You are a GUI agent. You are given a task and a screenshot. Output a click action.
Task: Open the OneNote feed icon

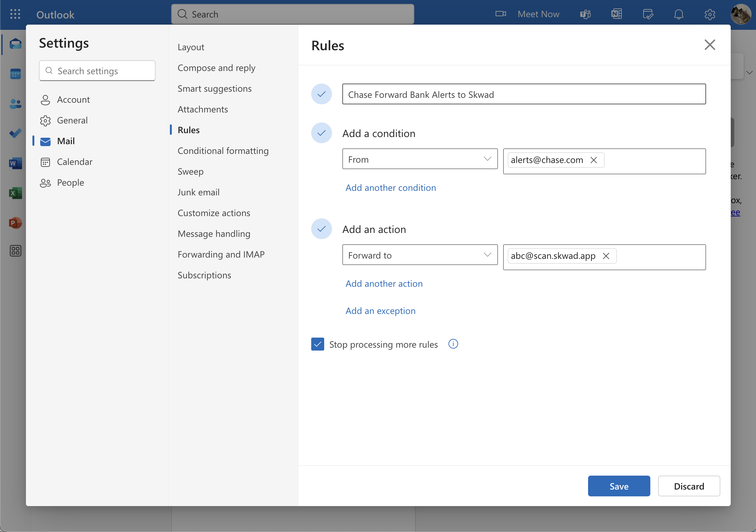(616, 14)
